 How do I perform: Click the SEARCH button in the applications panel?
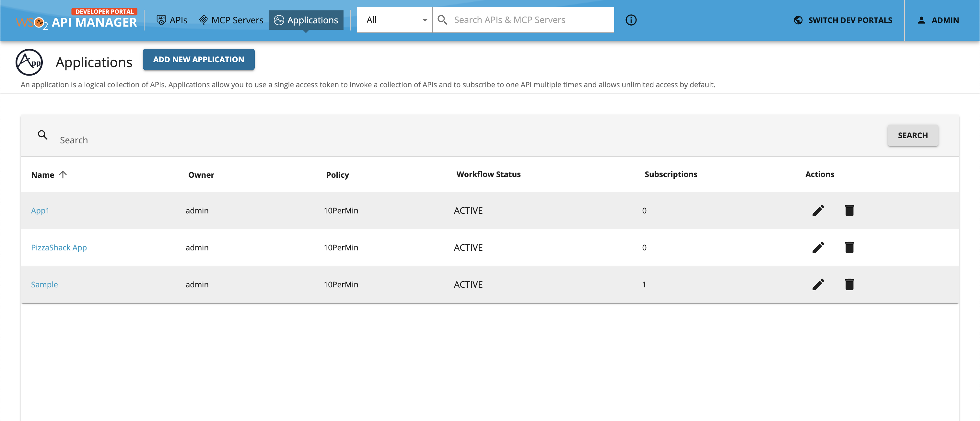click(913, 135)
